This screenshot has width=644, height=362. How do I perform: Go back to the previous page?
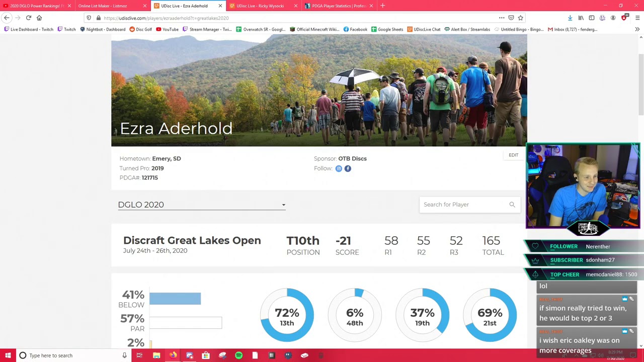click(x=7, y=18)
